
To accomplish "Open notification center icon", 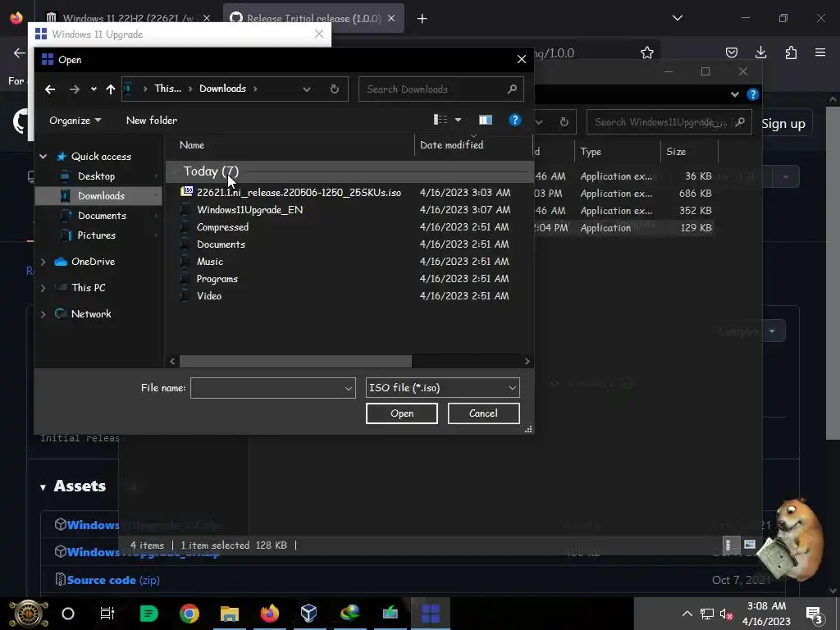I will 814,614.
